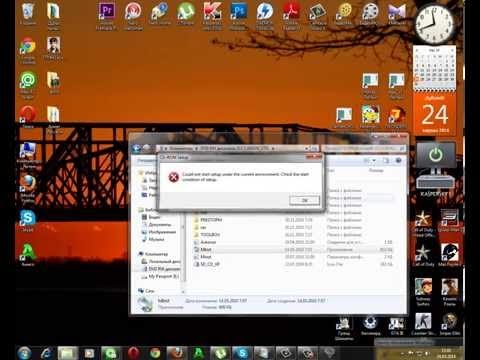Select DVD RW drive in navigation pane
The height and width of the screenshot is (360, 480).
pos(161,269)
